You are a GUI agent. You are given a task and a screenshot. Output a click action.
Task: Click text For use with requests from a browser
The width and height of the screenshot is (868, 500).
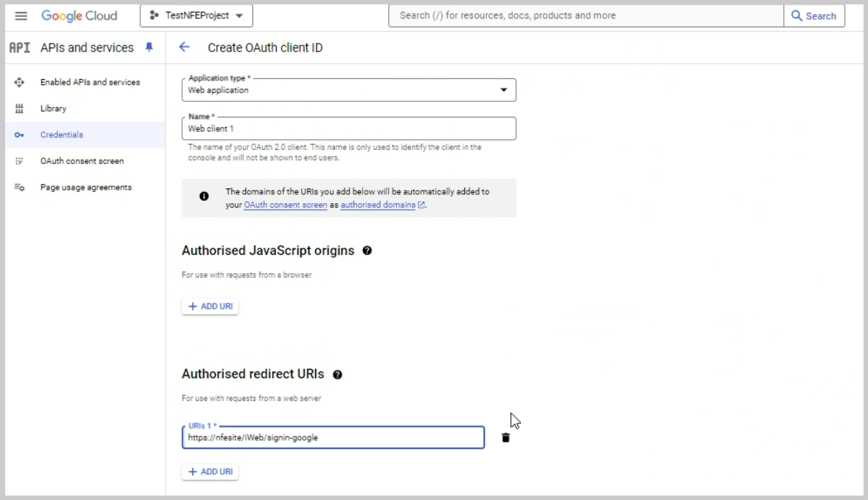[x=247, y=275]
